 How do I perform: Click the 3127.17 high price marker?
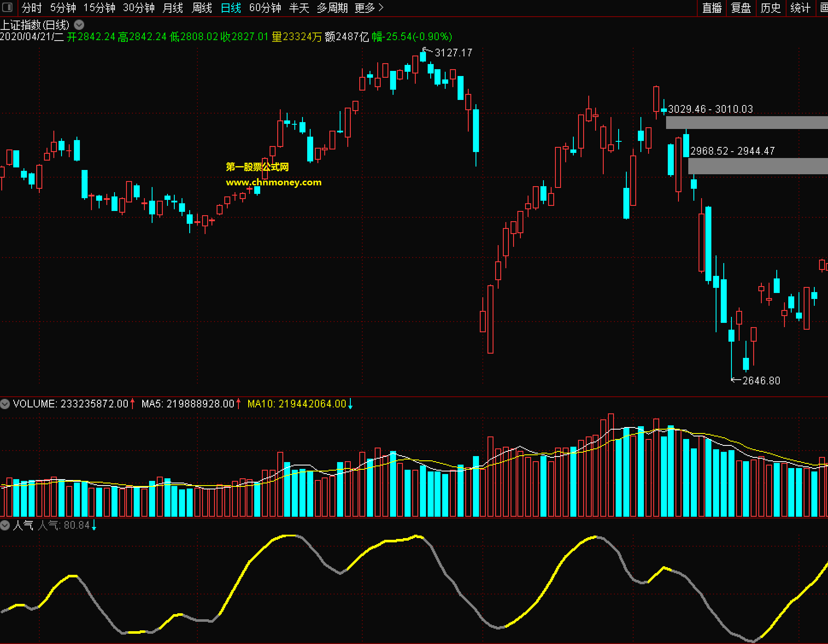(453, 53)
